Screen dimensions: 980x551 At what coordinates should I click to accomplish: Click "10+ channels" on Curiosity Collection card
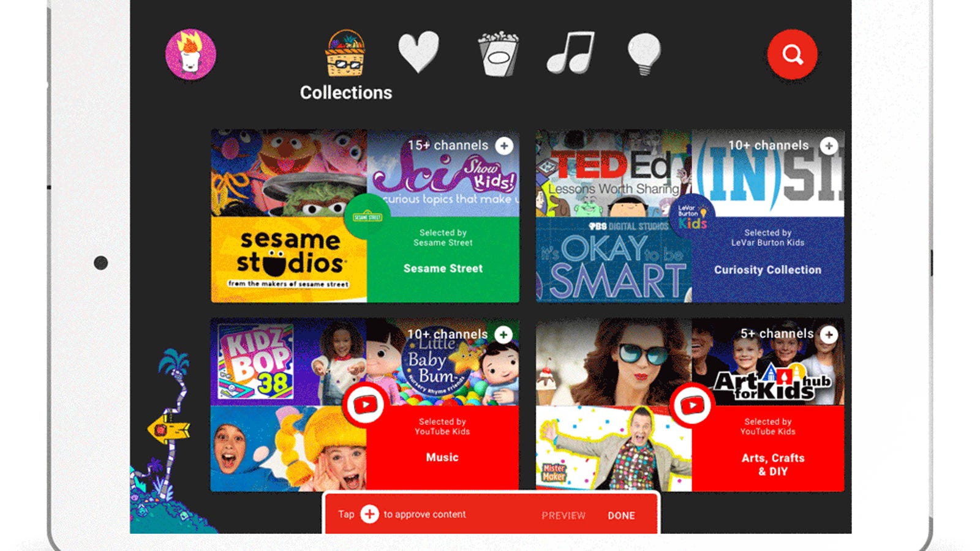pos(769,145)
